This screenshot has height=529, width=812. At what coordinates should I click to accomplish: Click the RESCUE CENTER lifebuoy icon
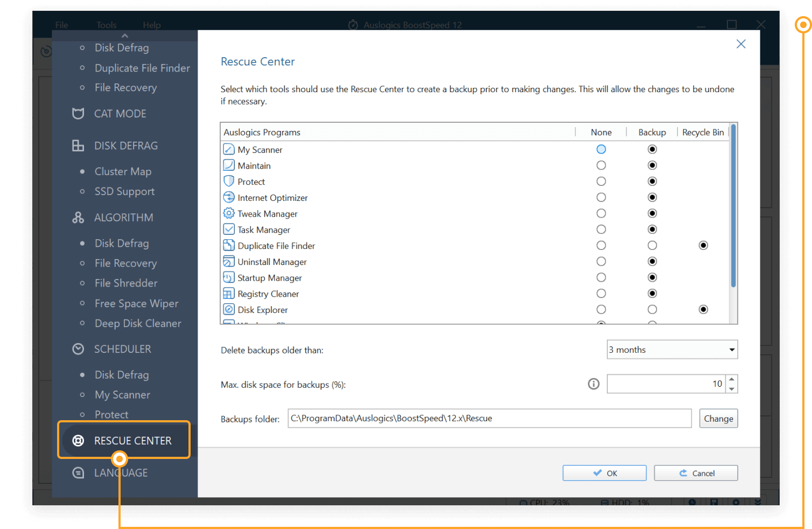tap(78, 441)
